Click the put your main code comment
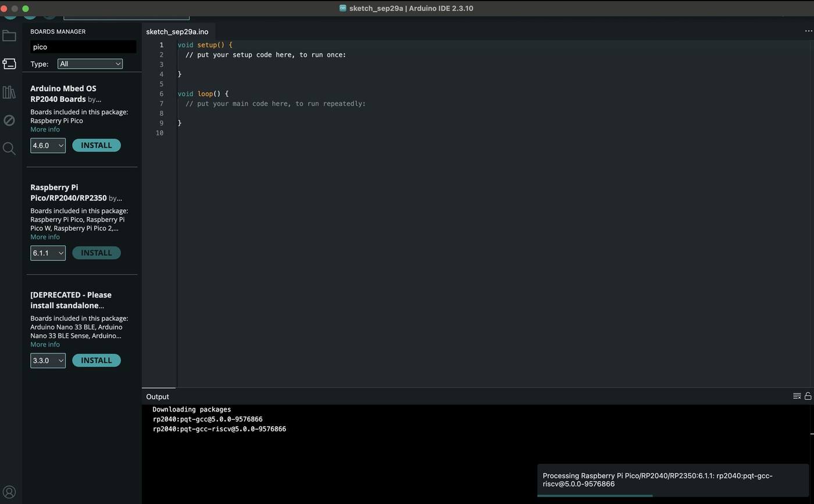814x504 pixels. point(276,103)
